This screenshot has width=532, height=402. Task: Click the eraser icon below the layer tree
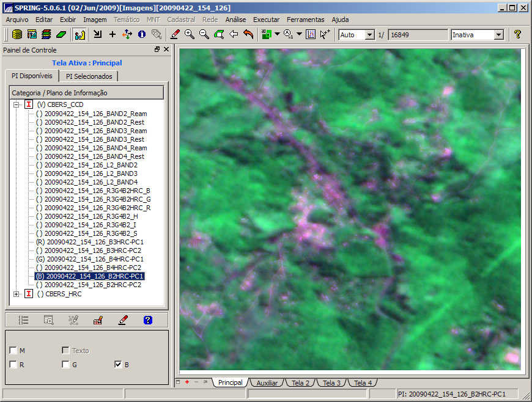click(x=123, y=320)
